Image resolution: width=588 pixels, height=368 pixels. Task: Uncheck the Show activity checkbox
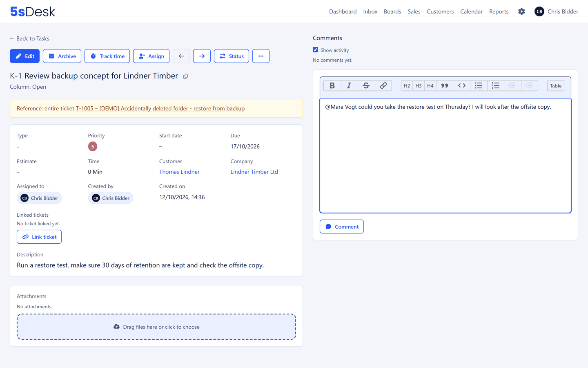[x=316, y=50]
